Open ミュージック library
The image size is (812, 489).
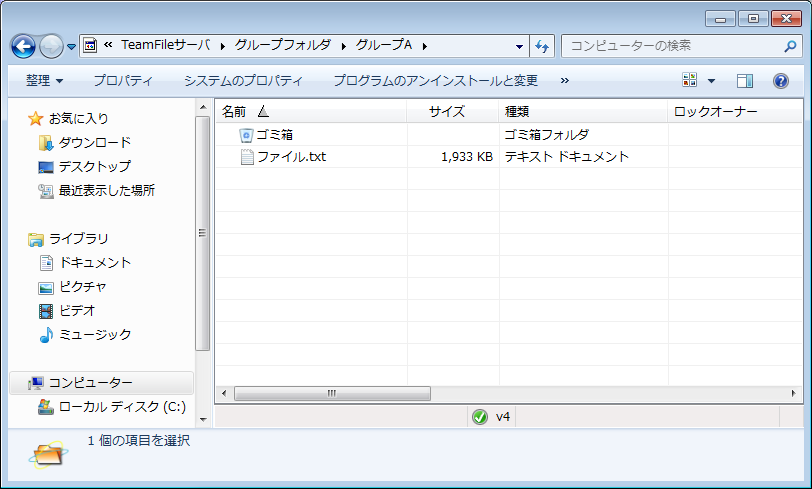click(94, 335)
